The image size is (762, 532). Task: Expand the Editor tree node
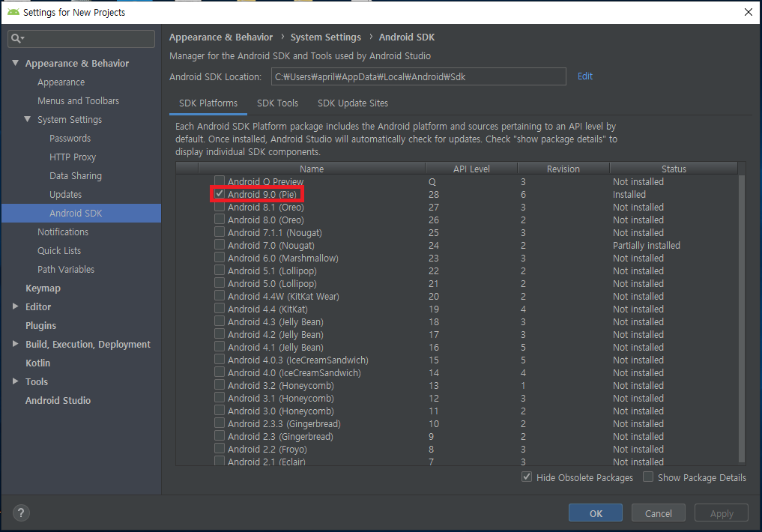coord(16,306)
